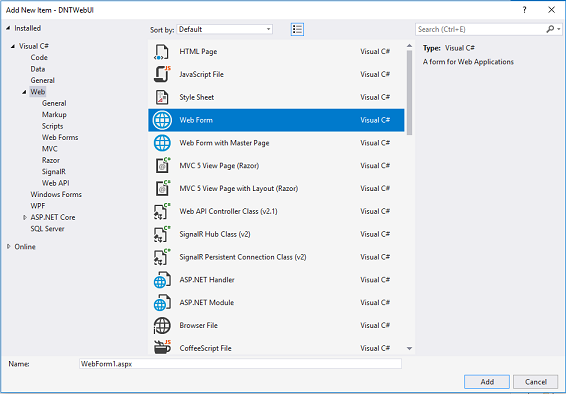Collapse the Installed node
This screenshot has height=394, width=566.
(8, 28)
